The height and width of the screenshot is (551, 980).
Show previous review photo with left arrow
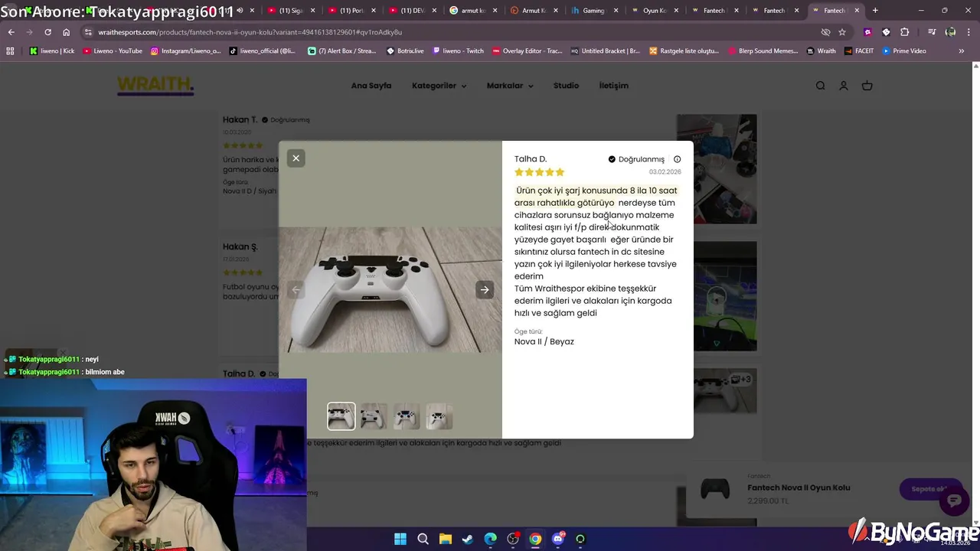click(296, 289)
